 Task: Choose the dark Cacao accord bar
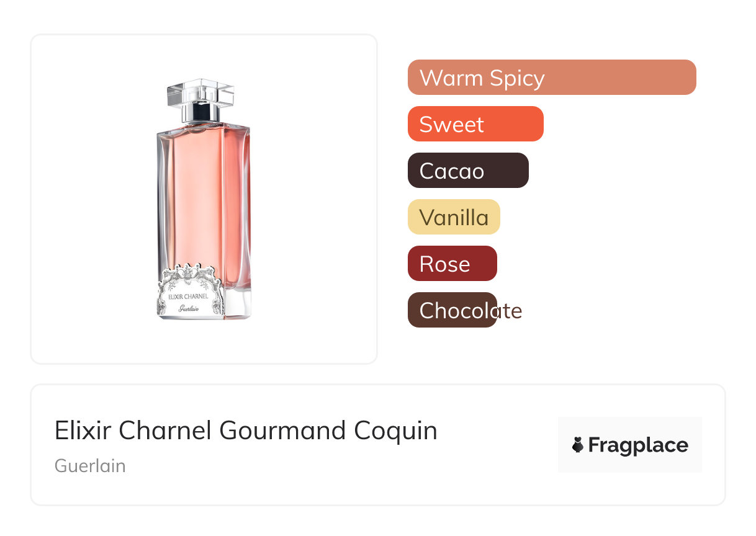468,171
